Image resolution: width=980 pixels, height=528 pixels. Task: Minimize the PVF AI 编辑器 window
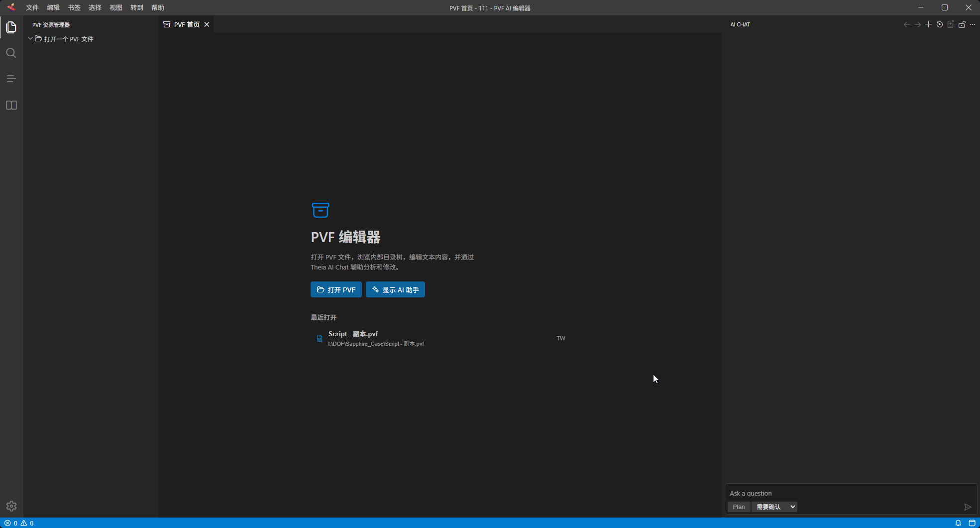point(921,7)
